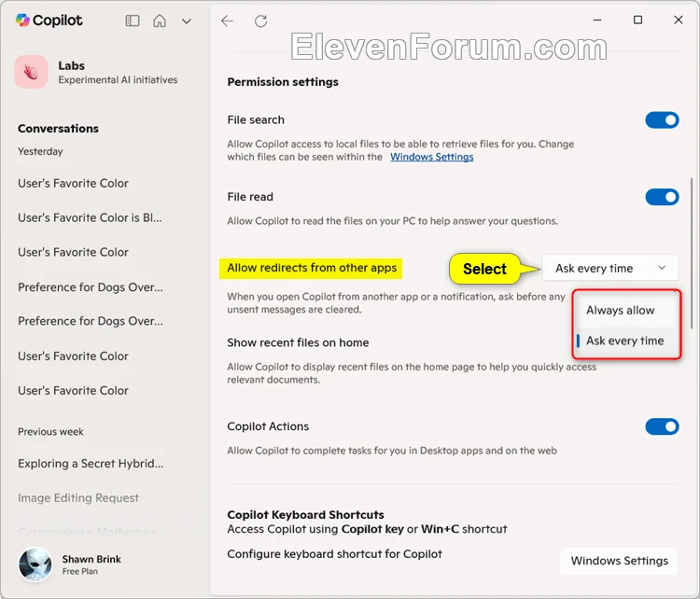Click Shawn Brink profile avatar
Image resolution: width=700 pixels, height=599 pixels.
click(35, 564)
